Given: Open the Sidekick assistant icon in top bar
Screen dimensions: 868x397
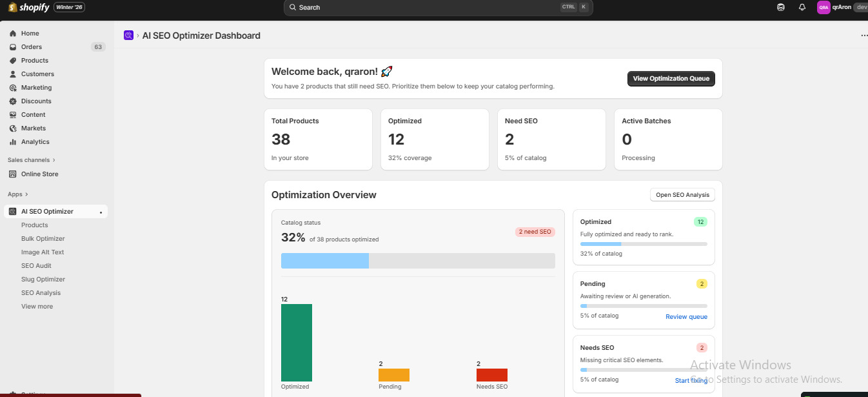Looking at the screenshot, I should [x=781, y=8].
